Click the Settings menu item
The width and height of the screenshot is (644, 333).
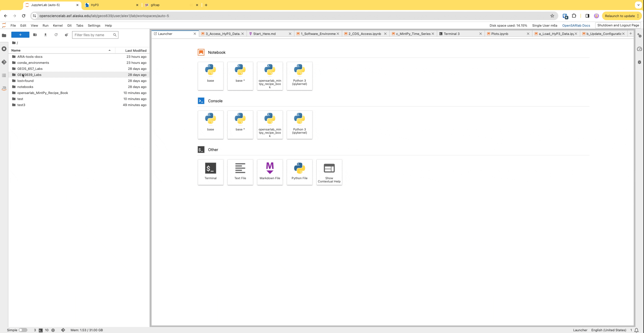coord(94,25)
